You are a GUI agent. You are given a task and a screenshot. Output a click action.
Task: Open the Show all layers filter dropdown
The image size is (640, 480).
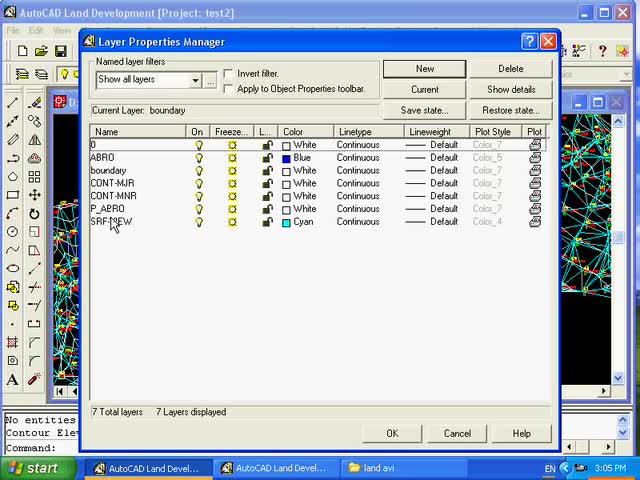[x=196, y=80]
